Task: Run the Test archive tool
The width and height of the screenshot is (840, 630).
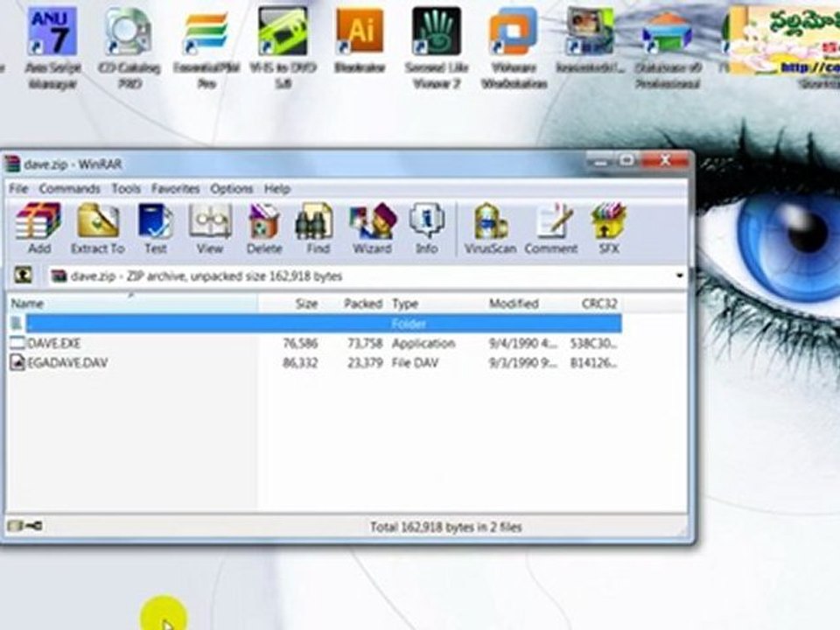Action: 156,228
